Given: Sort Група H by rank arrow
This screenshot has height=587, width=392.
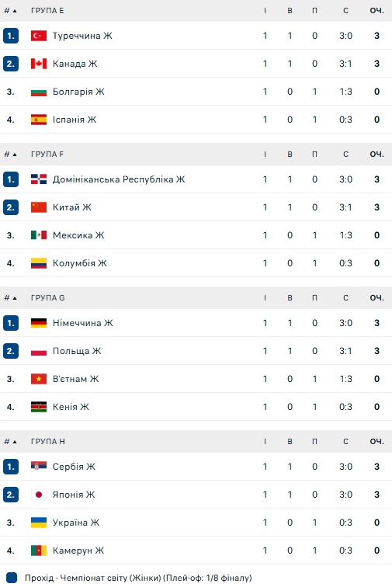Looking at the screenshot, I should 15,442.
